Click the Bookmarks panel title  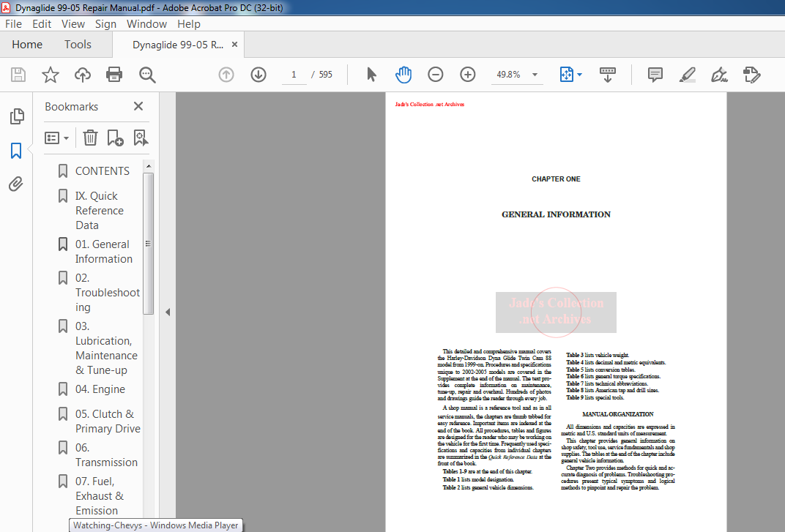pyautogui.click(x=71, y=107)
